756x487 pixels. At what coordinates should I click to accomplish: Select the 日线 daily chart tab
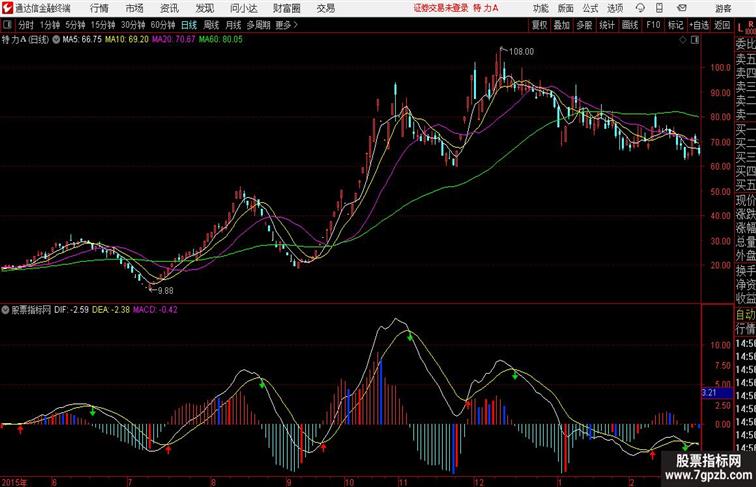tap(189, 25)
